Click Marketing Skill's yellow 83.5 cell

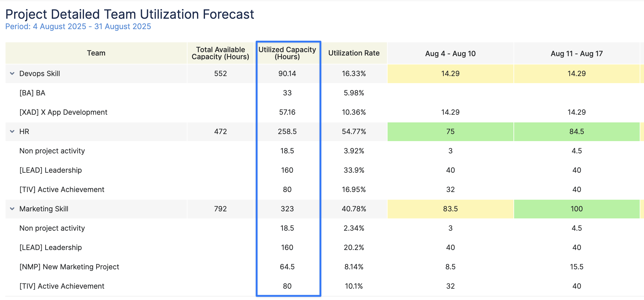450,209
